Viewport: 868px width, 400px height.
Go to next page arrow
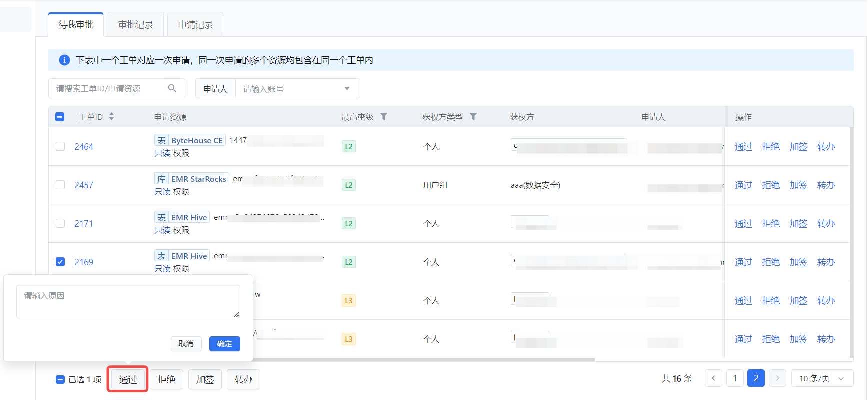777,378
